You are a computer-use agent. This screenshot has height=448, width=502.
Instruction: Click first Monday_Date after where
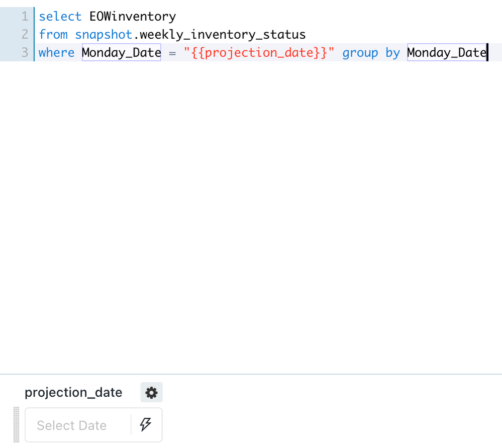(121, 53)
